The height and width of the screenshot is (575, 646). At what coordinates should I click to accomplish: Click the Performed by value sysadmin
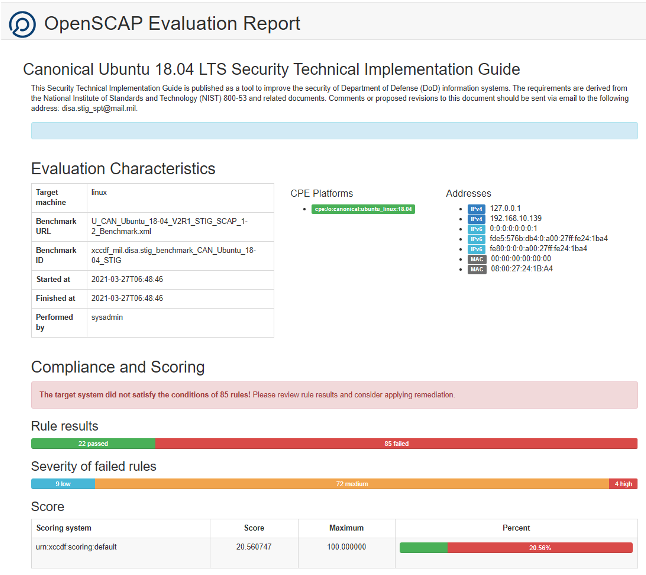point(107,317)
